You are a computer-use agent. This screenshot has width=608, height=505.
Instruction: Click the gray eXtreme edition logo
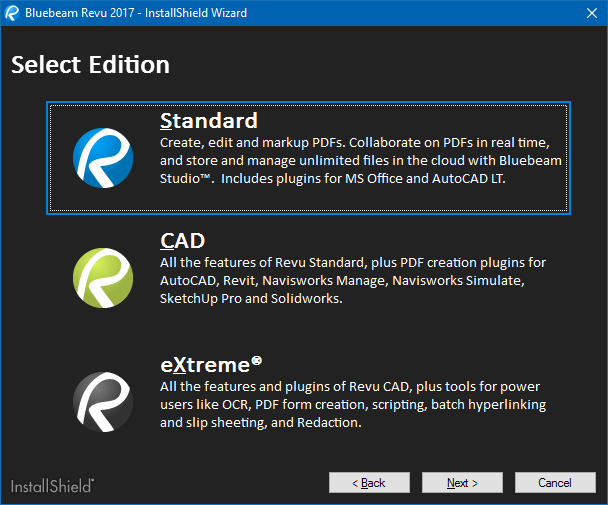pos(102,401)
